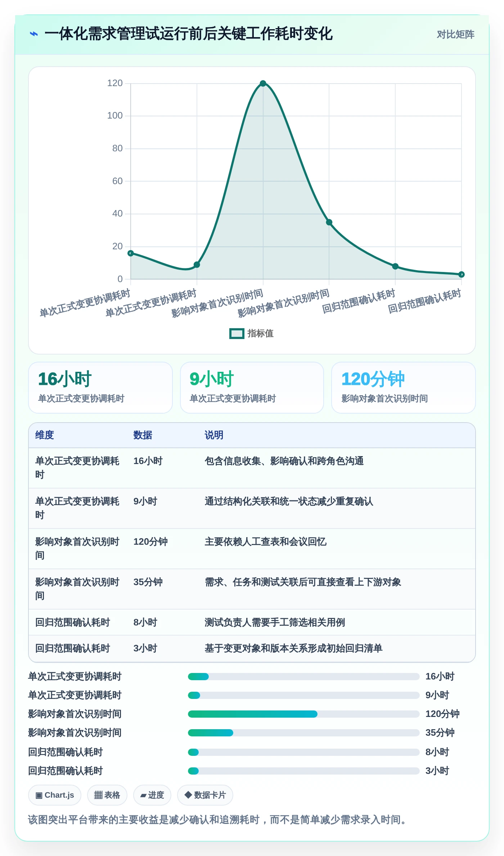Click the chart title 一体化需求管理试运行前后关键工作耗时变化
504x856 pixels.
[x=189, y=34]
